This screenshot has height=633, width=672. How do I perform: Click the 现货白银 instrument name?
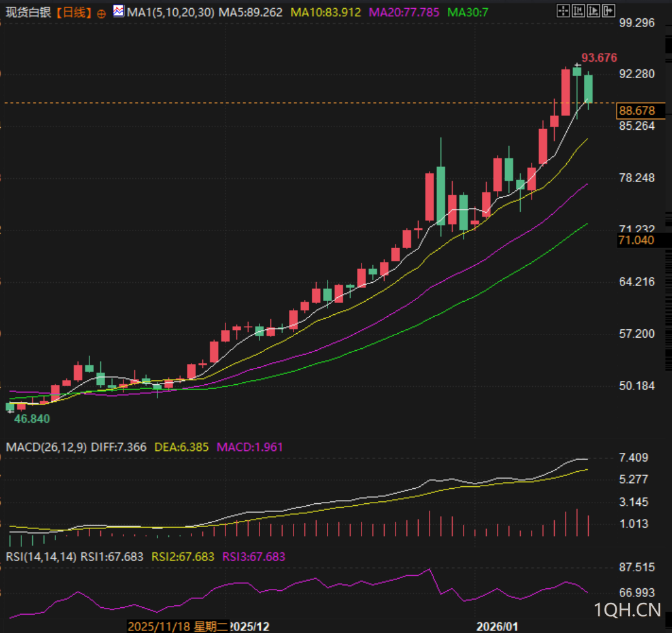(x=28, y=12)
